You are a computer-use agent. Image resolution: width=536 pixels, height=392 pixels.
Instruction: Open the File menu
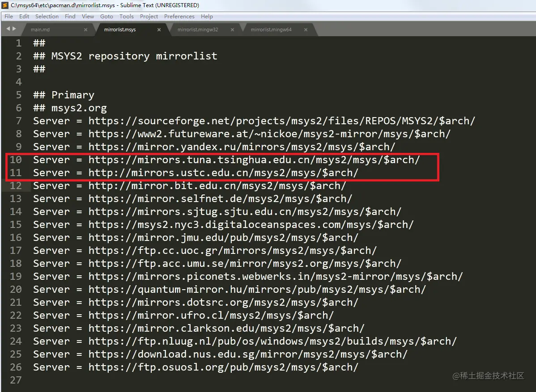[x=8, y=16]
